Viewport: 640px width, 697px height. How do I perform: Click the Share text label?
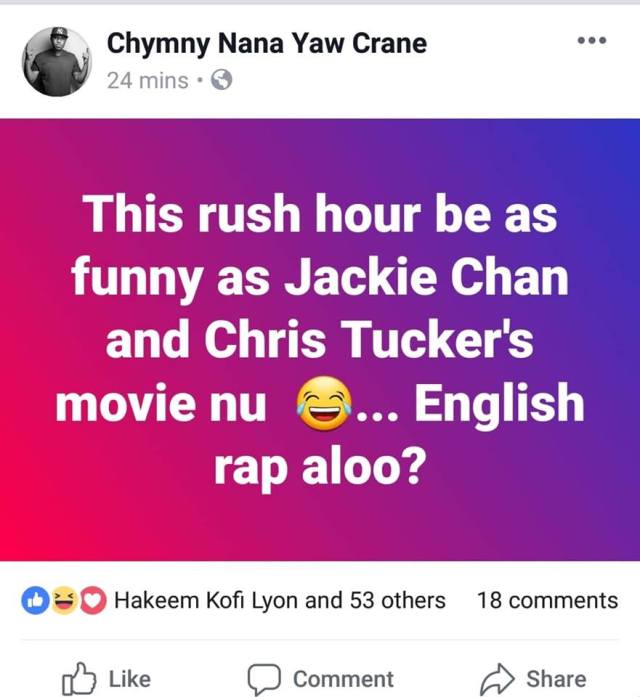pos(556,679)
